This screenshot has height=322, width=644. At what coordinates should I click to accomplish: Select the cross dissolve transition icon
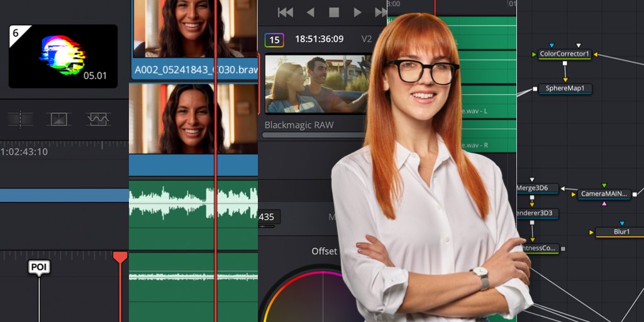pyautogui.click(x=58, y=119)
